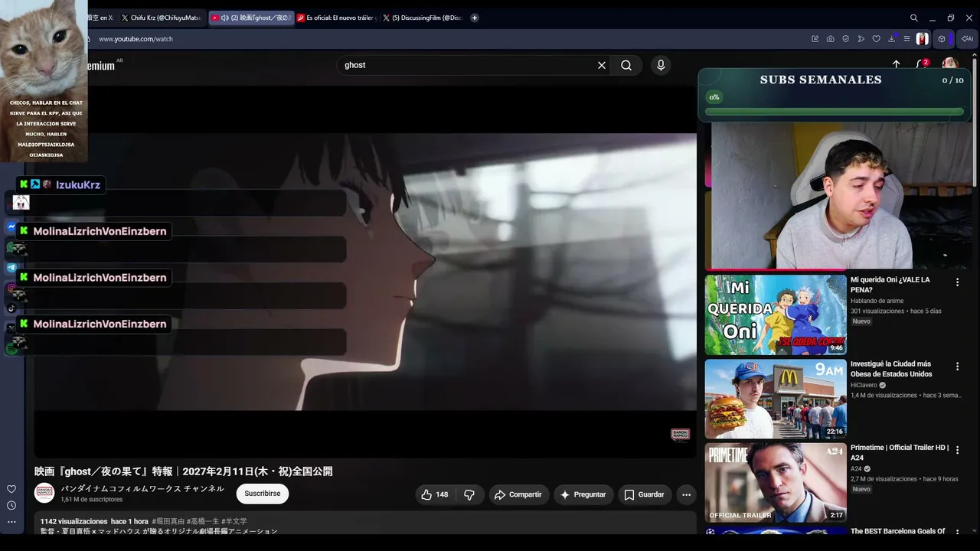Open the browser tab search magnifier
The width and height of the screenshot is (980, 551).
[x=914, y=18]
